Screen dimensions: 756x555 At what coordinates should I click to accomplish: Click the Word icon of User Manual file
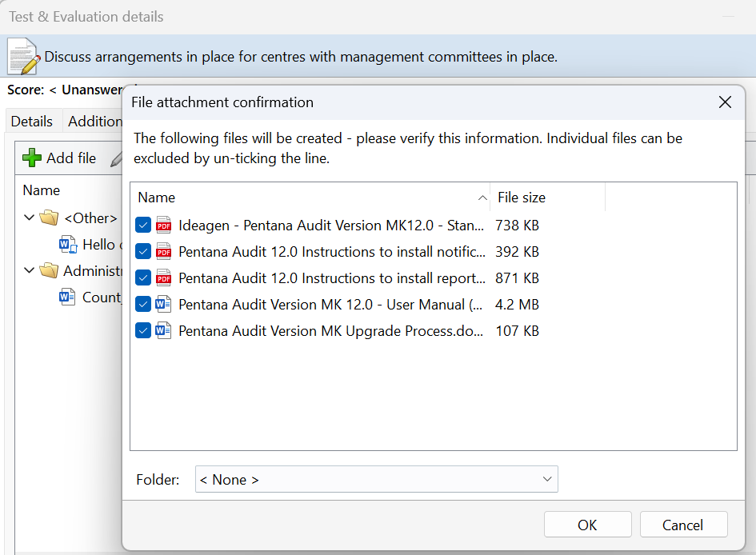tap(163, 305)
